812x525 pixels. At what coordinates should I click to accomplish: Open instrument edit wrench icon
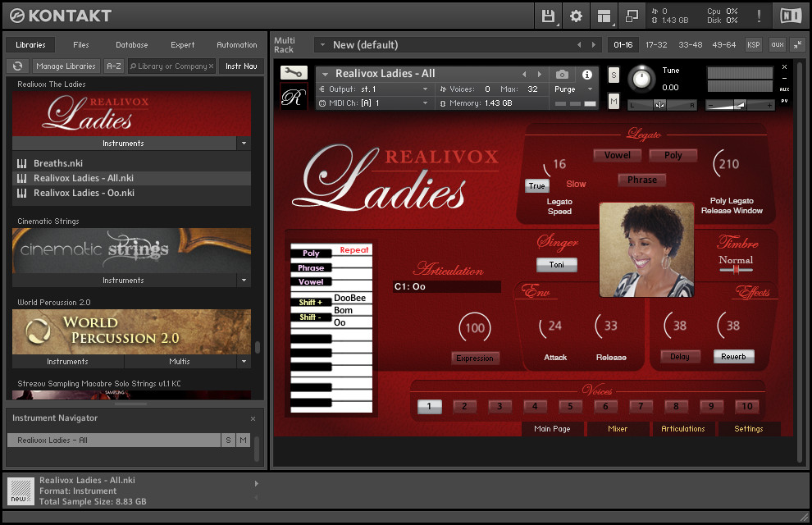(x=294, y=72)
